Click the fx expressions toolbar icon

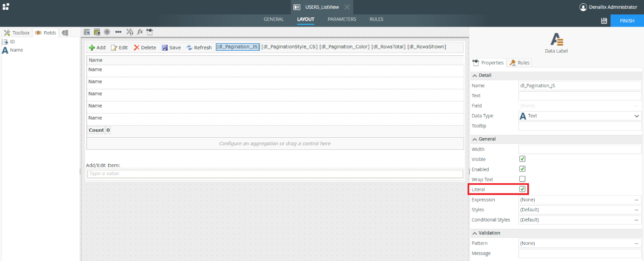pyautogui.click(x=139, y=32)
